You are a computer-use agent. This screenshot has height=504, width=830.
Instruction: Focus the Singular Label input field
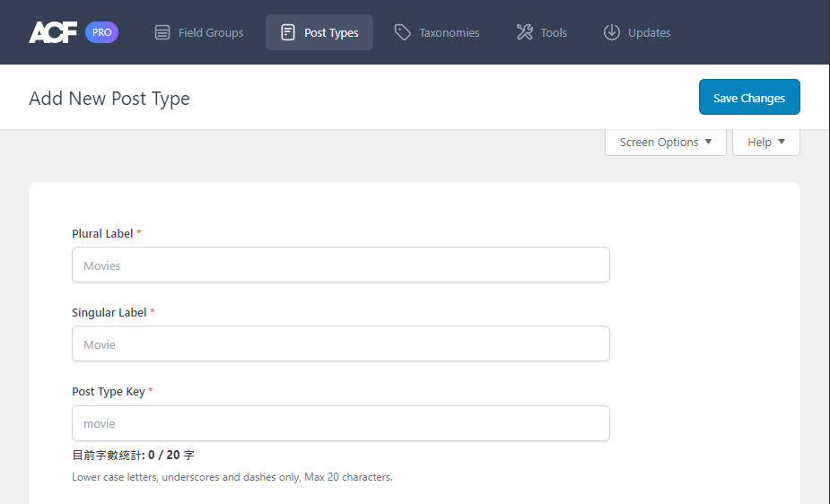coord(341,343)
